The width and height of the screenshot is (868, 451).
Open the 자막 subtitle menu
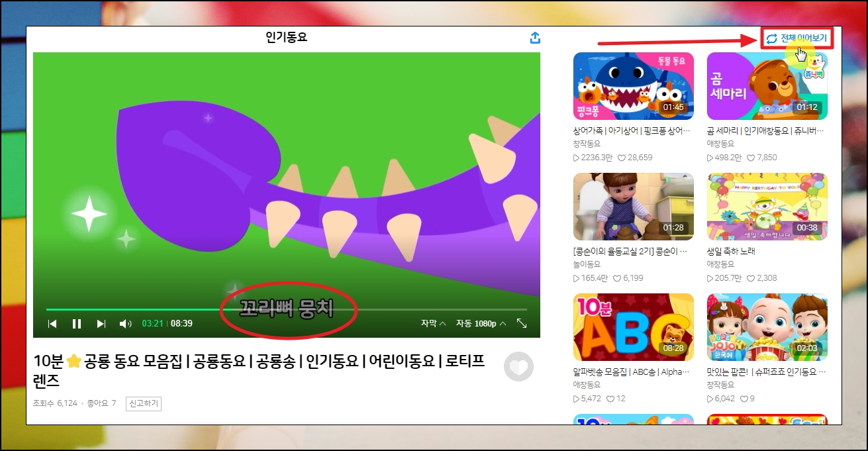coord(433,323)
